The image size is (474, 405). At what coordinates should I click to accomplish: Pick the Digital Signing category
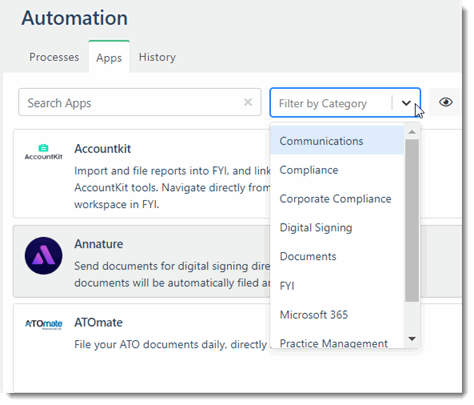pyautogui.click(x=337, y=228)
